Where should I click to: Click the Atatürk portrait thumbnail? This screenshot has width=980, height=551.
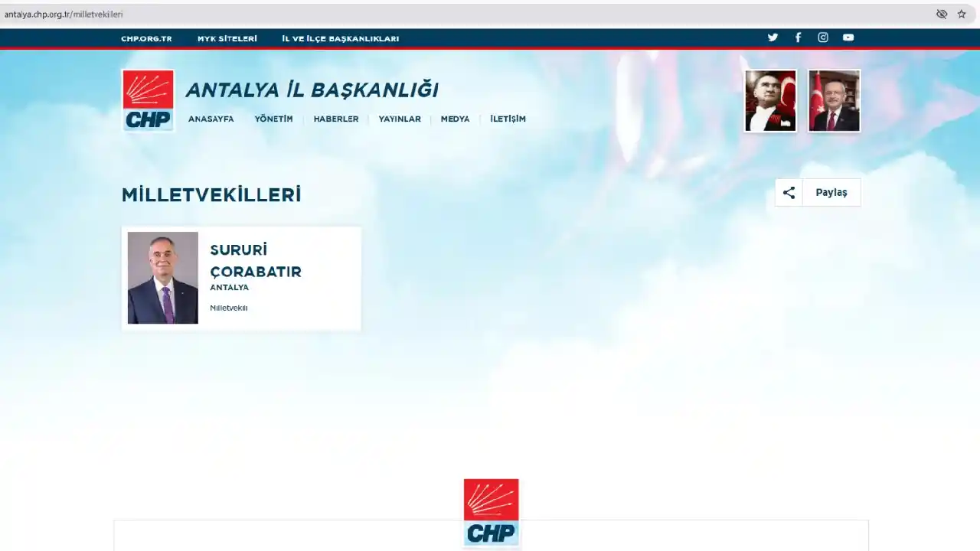coord(771,101)
